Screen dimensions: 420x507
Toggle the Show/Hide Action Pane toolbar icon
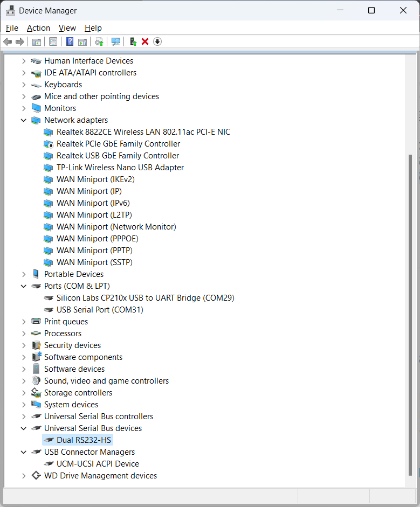[82, 41]
